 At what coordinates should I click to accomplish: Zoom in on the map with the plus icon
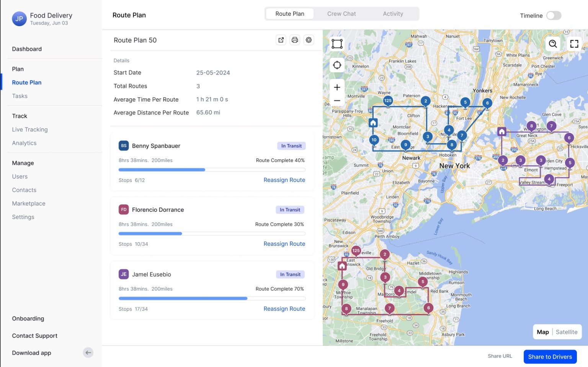click(336, 87)
